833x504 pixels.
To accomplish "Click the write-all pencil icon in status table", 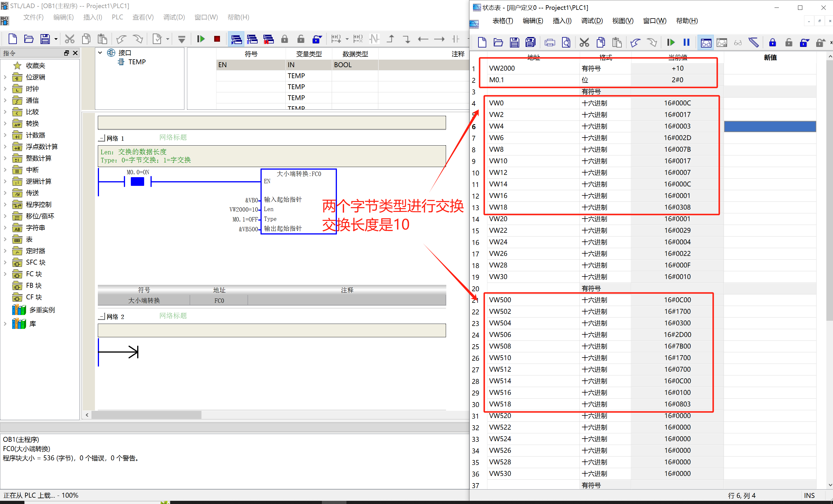I will (754, 42).
